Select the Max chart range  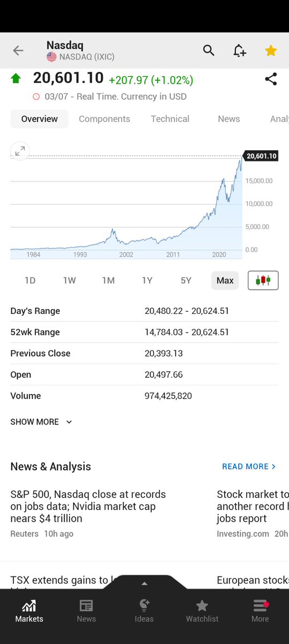(x=225, y=280)
